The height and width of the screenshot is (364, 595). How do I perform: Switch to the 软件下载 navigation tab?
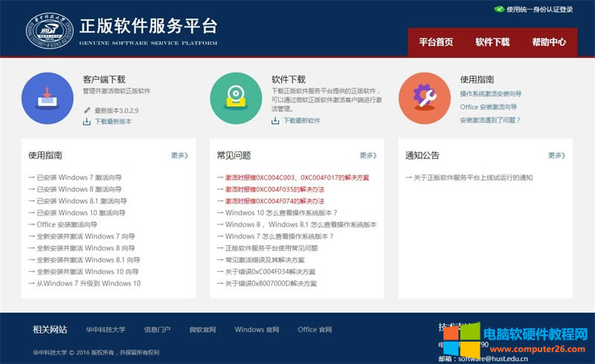click(x=492, y=42)
